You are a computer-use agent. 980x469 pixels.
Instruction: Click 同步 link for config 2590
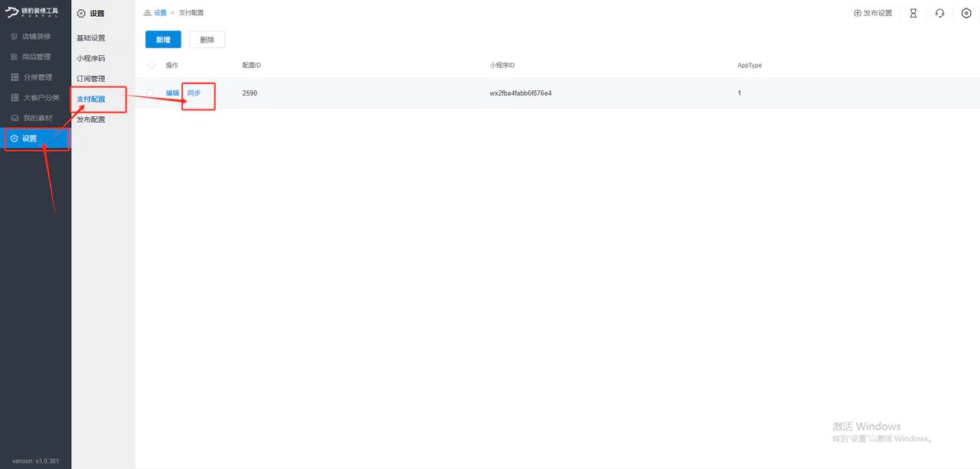tap(194, 93)
